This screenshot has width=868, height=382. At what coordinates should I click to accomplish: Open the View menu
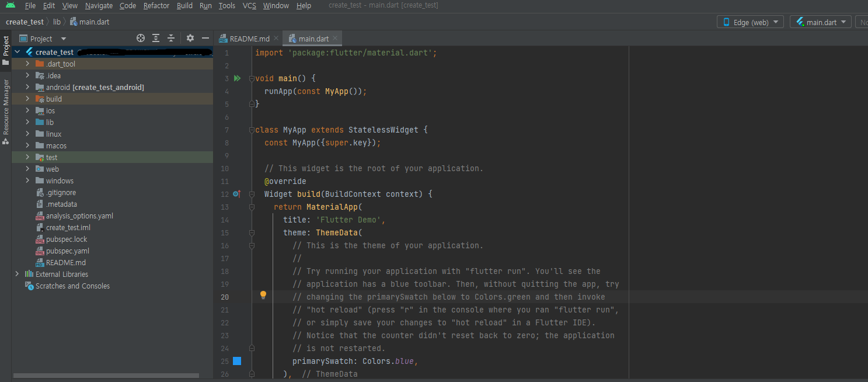(x=69, y=5)
